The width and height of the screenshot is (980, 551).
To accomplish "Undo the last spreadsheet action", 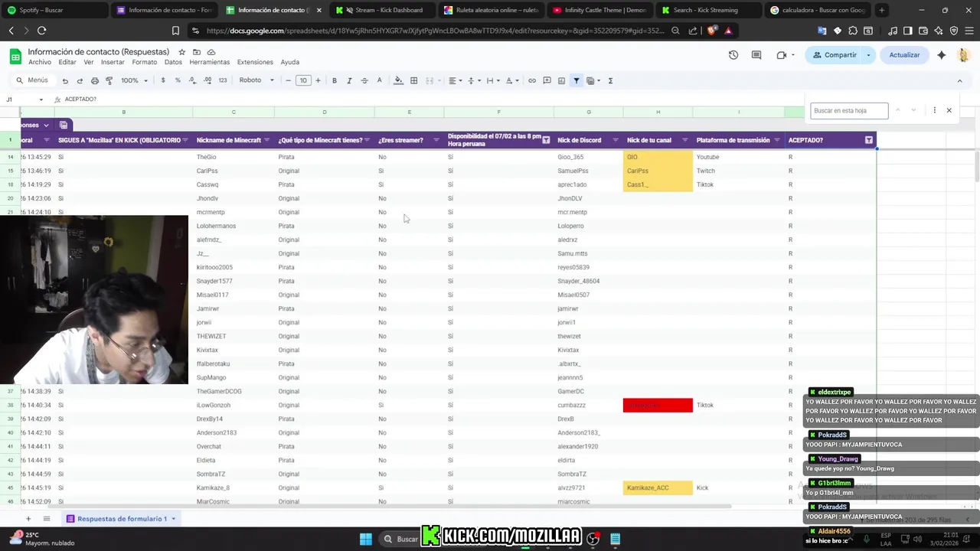I will [65, 80].
